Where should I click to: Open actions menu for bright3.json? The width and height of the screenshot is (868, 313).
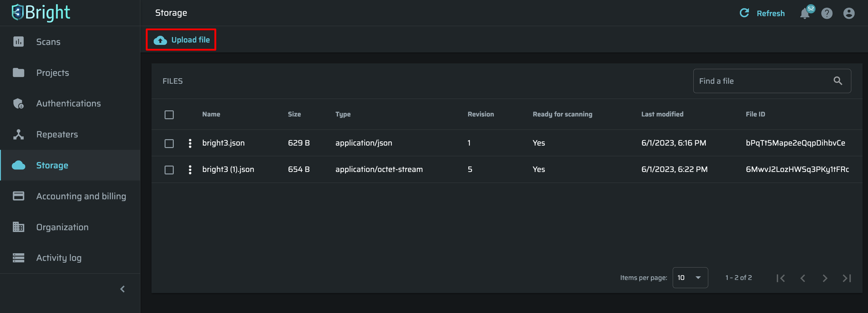pos(190,143)
